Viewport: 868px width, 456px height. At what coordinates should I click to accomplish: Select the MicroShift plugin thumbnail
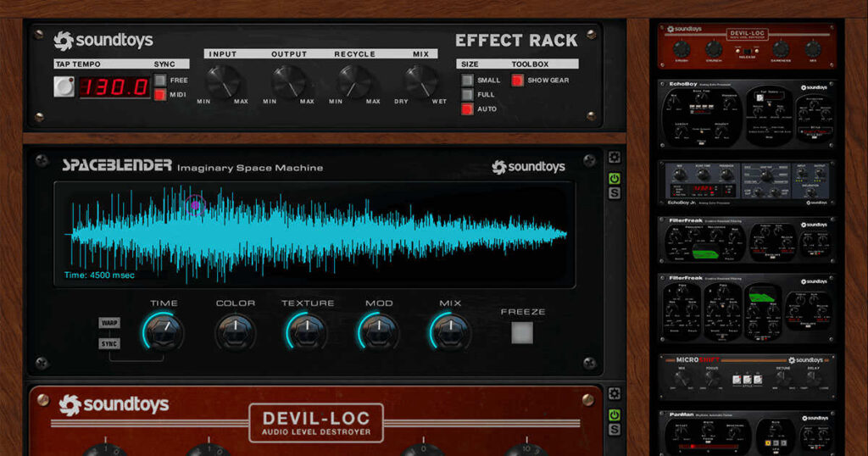coord(748,376)
